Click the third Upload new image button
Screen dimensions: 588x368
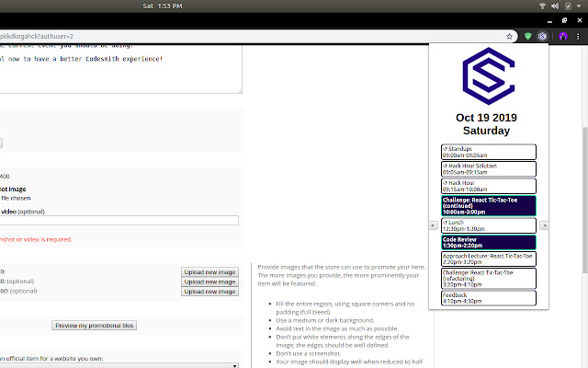(x=209, y=292)
